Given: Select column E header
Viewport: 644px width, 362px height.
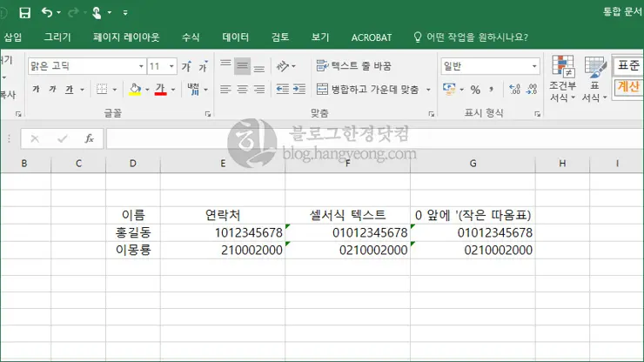Looking at the screenshot, I should coord(223,164).
